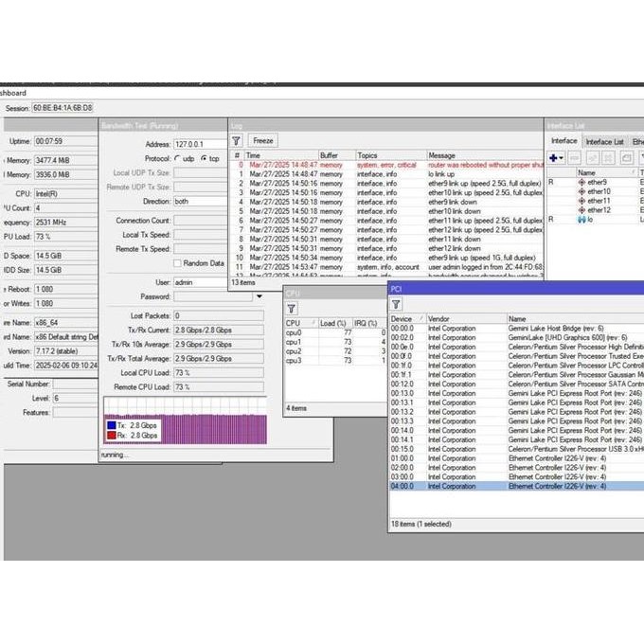Select the Interface tab
The width and height of the screenshot is (644, 644).
click(564, 142)
